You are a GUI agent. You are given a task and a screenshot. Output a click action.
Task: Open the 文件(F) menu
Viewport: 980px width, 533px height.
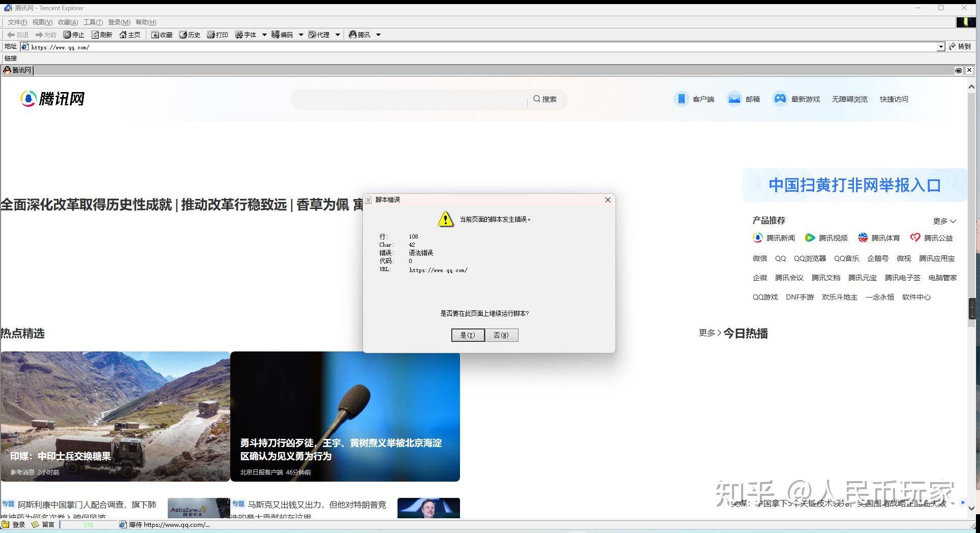tap(17, 22)
